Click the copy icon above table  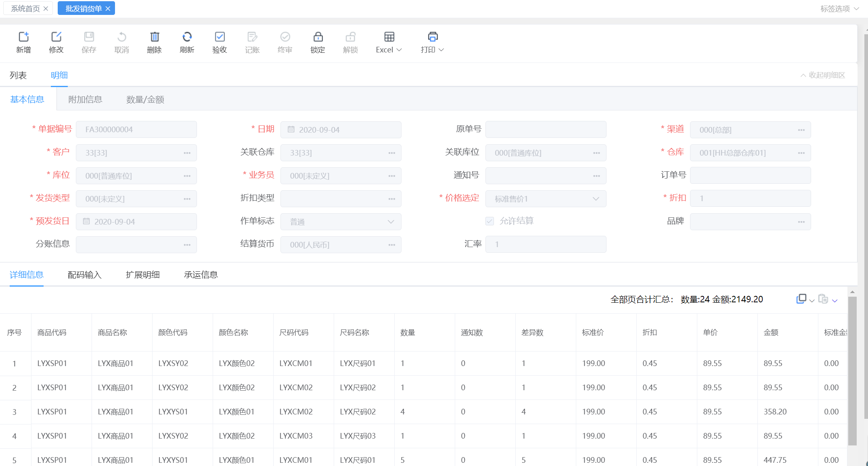coord(801,299)
